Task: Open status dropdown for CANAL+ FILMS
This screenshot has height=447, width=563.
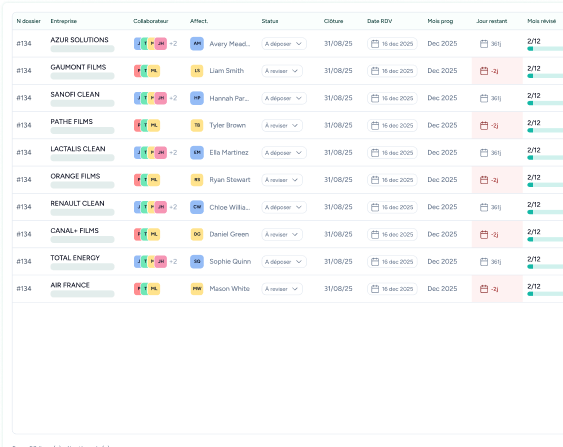Action: (282, 234)
